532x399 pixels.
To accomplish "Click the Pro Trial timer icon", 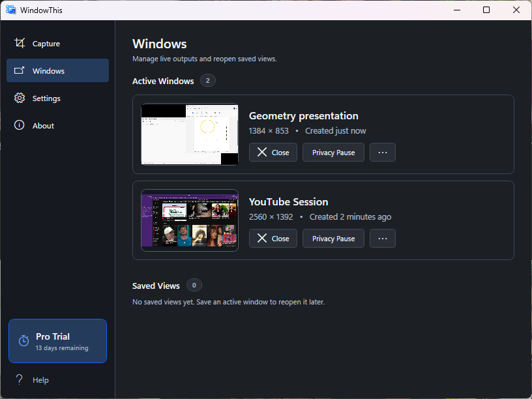I will pos(23,340).
